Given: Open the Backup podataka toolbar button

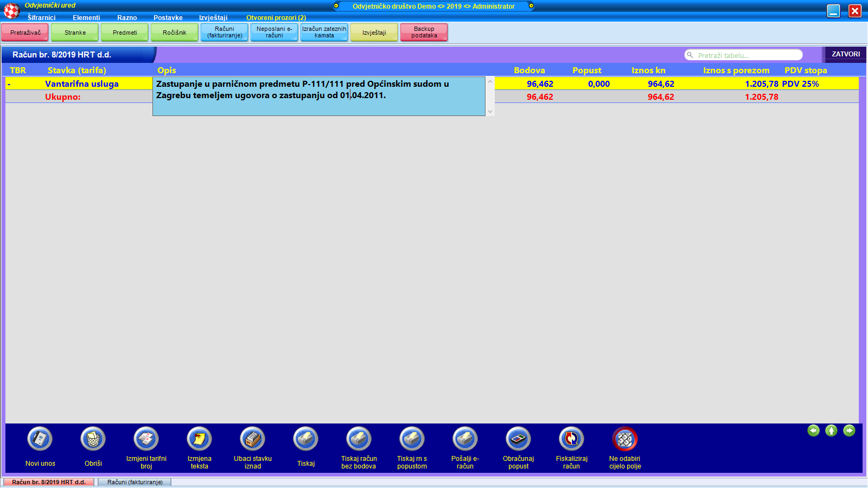Looking at the screenshot, I should 424,33.
